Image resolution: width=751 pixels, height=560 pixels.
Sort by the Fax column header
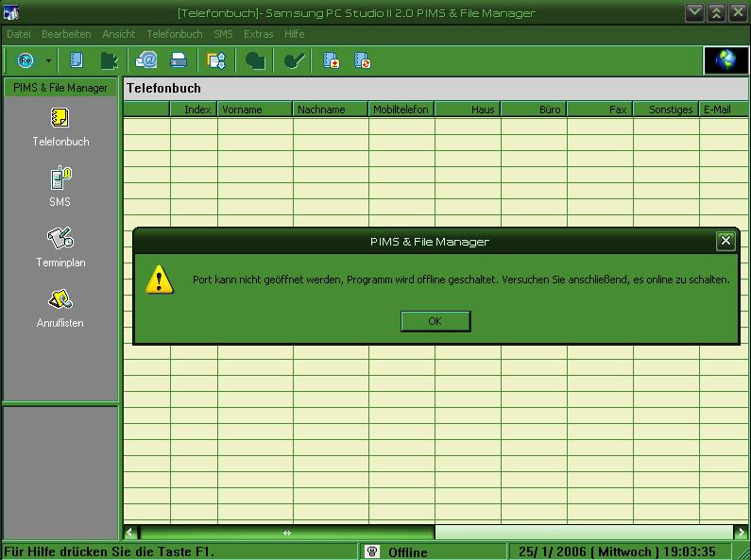pyautogui.click(x=600, y=110)
